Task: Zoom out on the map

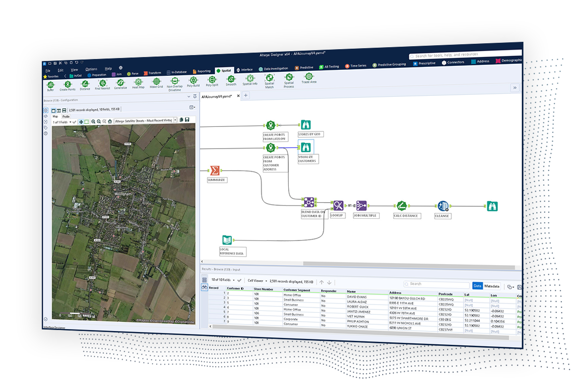Action: coord(99,121)
